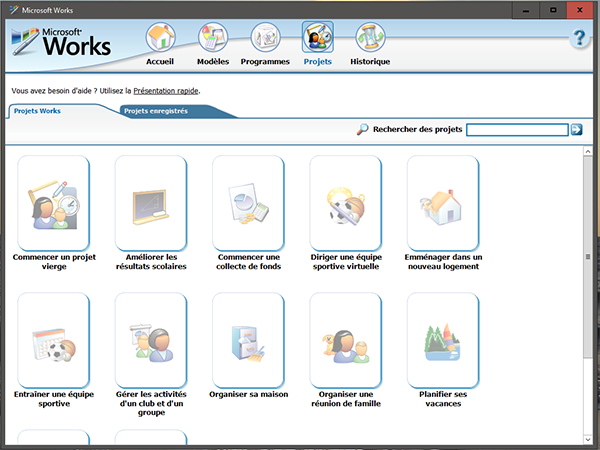Click the Programmes label
Screen dimensions: 600x450
click(x=265, y=62)
